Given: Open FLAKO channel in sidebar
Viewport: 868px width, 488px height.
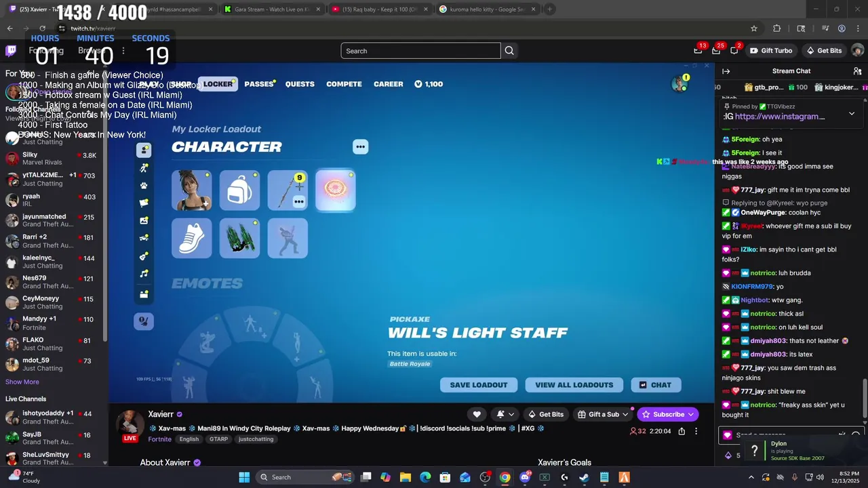Looking at the screenshot, I should [x=53, y=344].
